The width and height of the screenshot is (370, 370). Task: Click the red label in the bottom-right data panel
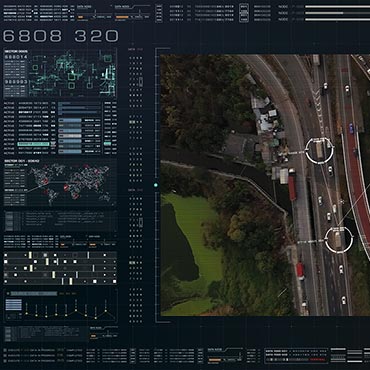317,360
